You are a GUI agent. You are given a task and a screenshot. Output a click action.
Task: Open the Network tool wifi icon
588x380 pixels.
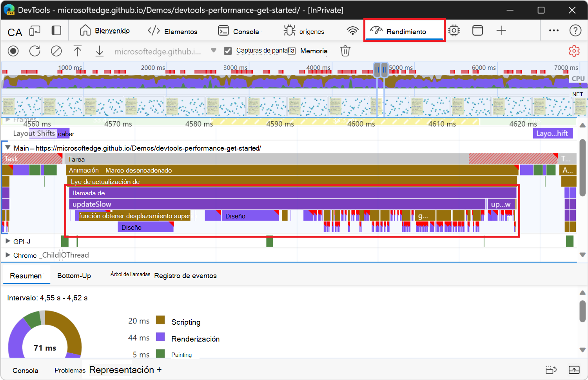(353, 31)
